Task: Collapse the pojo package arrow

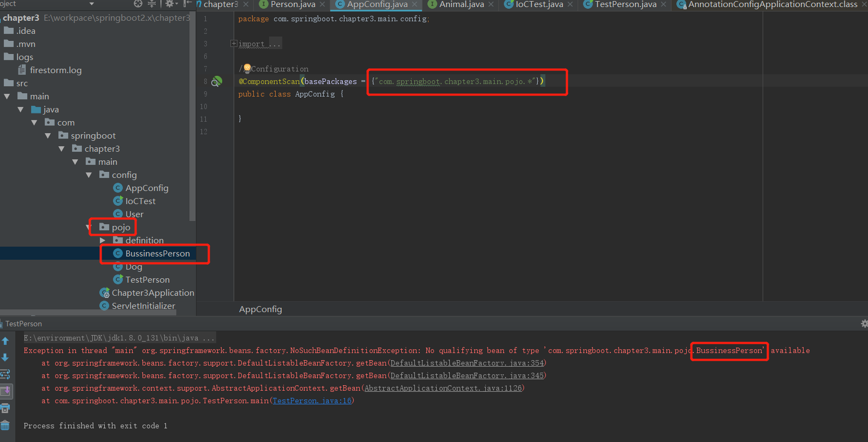Action: pyautogui.click(x=89, y=227)
